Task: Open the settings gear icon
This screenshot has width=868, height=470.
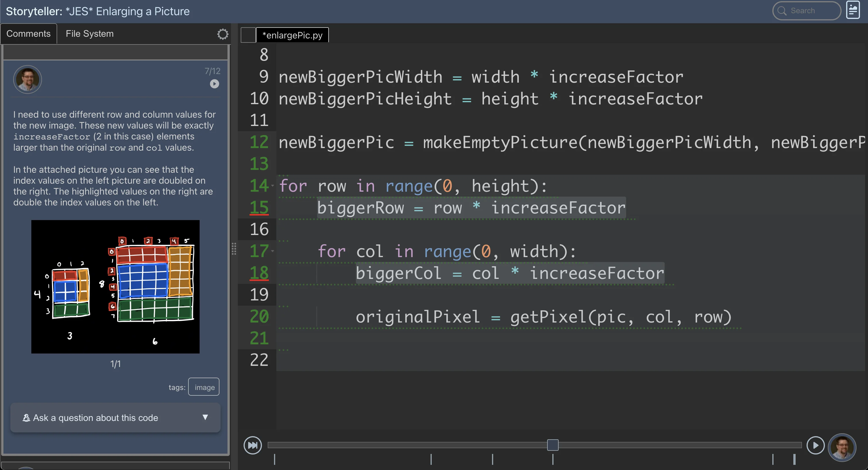Action: pyautogui.click(x=222, y=34)
